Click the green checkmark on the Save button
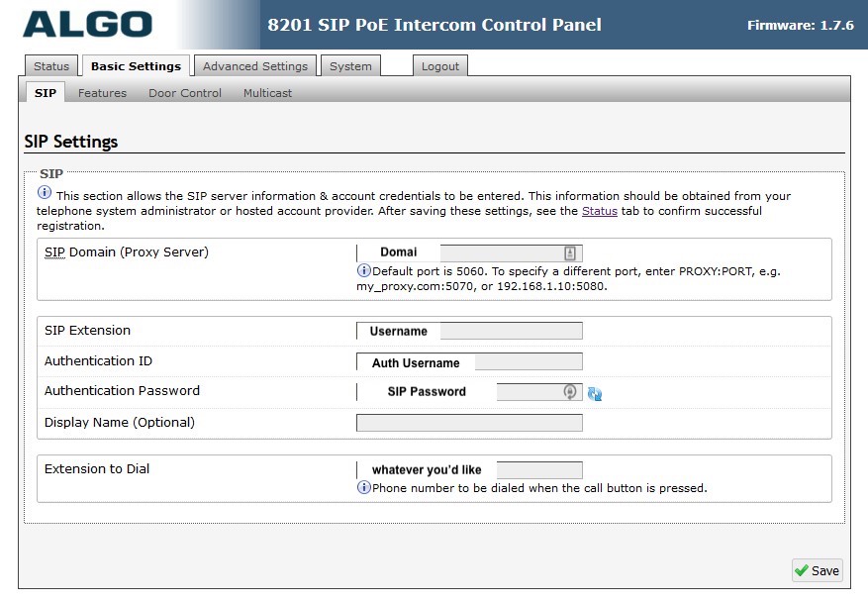The height and width of the screenshot is (603, 868). [x=802, y=570]
